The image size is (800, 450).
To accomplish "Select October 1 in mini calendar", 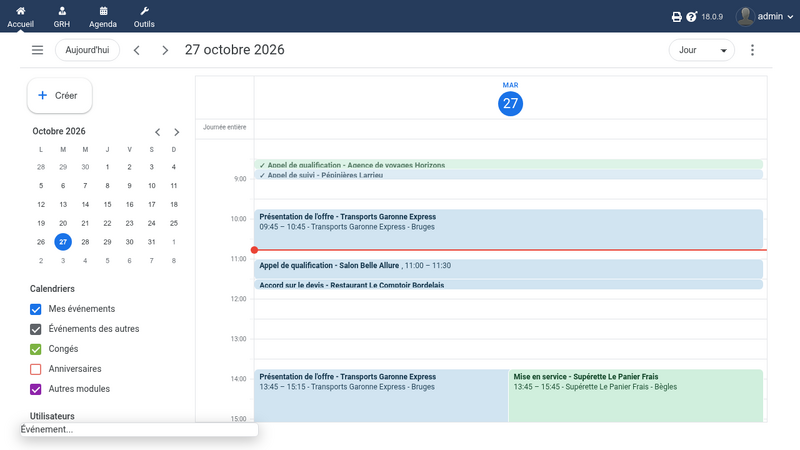I will (107, 167).
